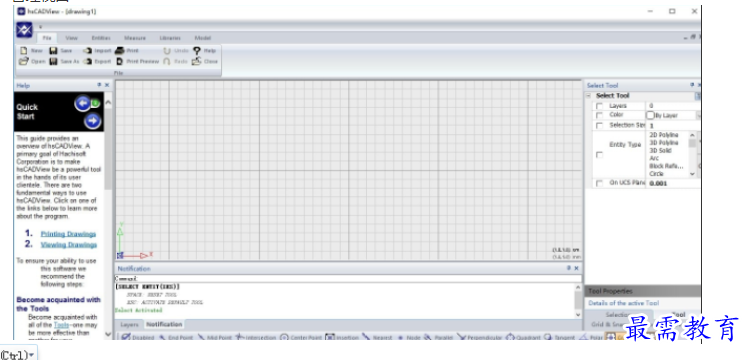Switch to the Layers bottom tab
The height and width of the screenshot is (360, 747).
(x=129, y=325)
